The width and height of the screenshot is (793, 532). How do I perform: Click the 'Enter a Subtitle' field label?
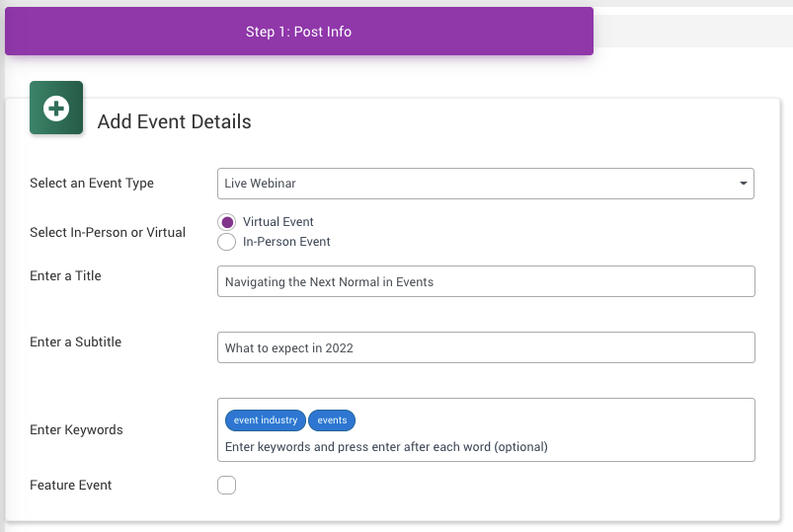point(76,342)
